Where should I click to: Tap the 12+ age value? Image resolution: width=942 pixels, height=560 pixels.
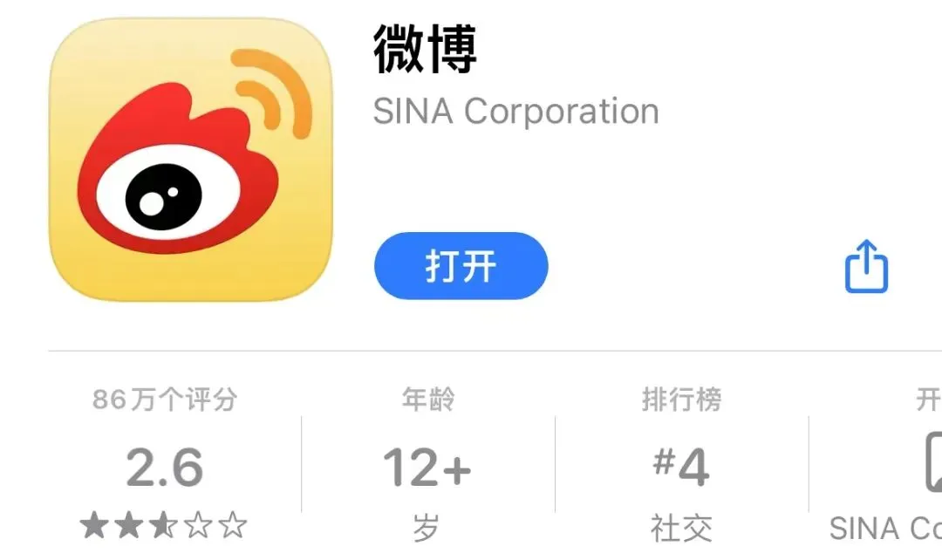[x=427, y=468]
